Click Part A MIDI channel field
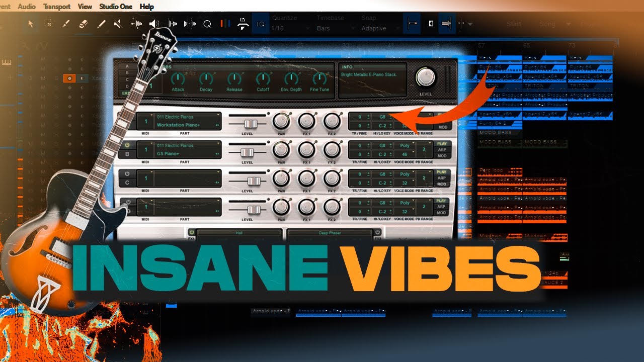 (145, 121)
